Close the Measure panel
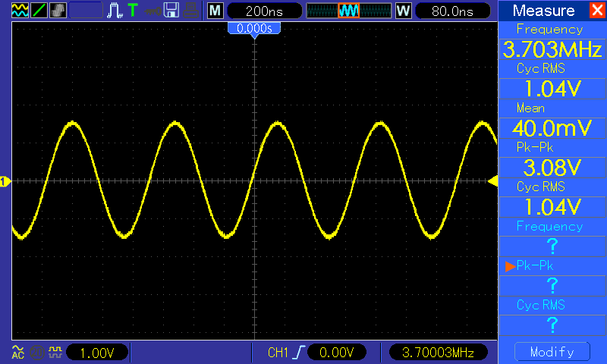The height and width of the screenshot is (364, 607). (x=596, y=11)
